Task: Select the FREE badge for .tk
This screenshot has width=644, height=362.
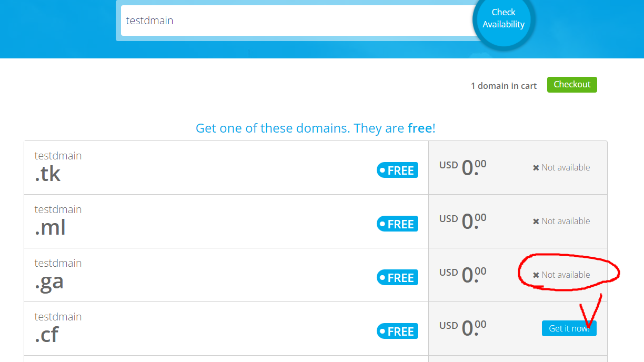Action: (397, 170)
